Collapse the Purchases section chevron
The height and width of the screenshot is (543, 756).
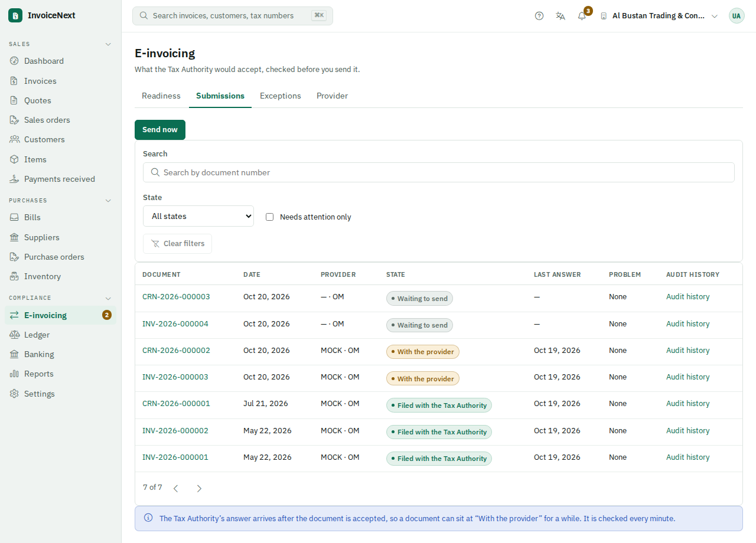tap(108, 201)
